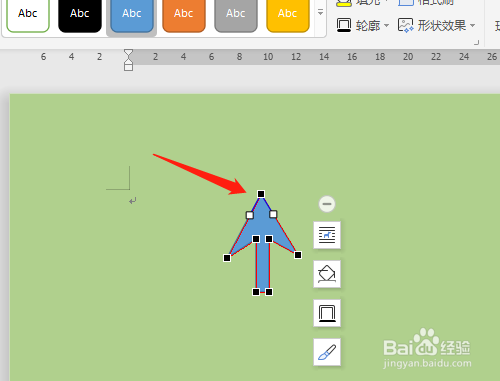Click the left white curve handle of arrow
Image resolution: width=500 pixels, height=381 pixels.
pyautogui.click(x=250, y=215)
